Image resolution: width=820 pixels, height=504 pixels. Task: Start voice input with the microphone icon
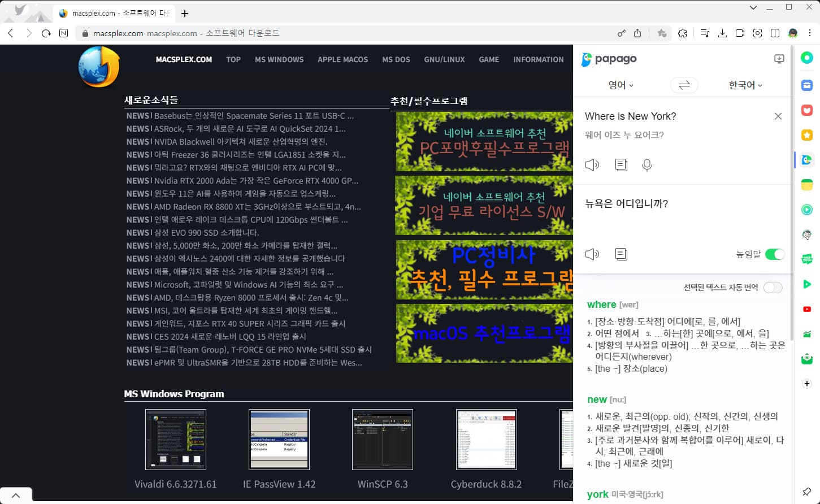pos(647,165)
